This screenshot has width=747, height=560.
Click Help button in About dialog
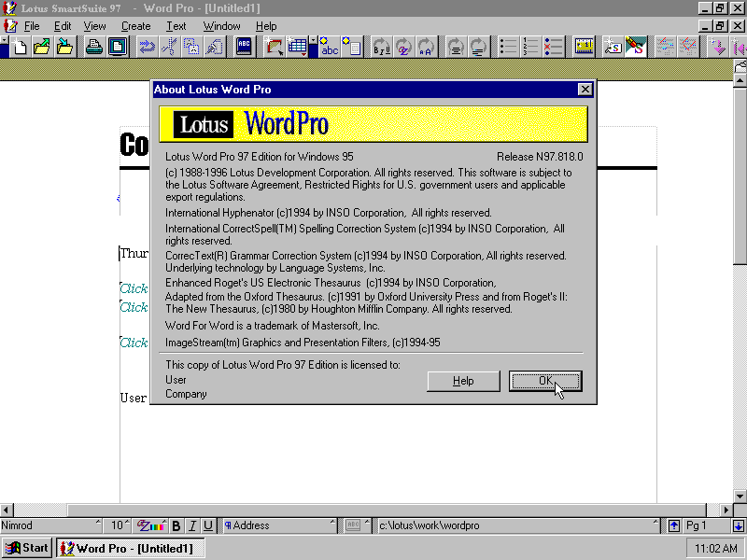tap(463, 381)
